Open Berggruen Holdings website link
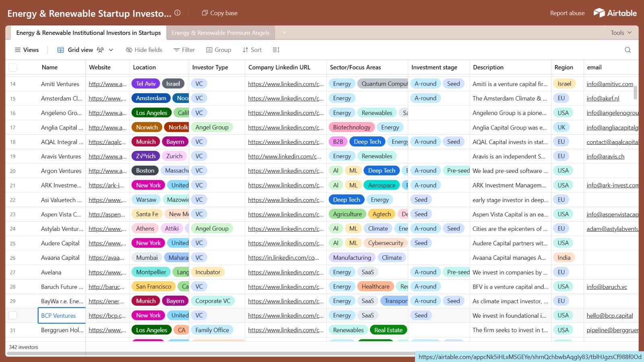Image resolution: width=644 pixels, height=362 pixels. [x=107, y=330]
